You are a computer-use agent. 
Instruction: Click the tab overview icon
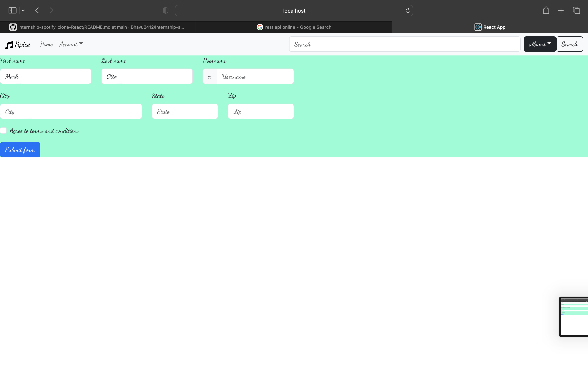[x=576, y=10]
